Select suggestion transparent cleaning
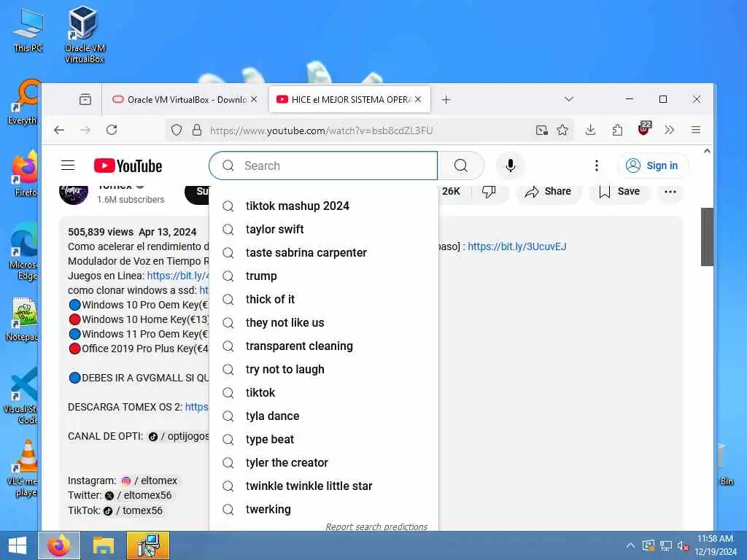The height and width of the screenshot is (560, 747). 324,346
